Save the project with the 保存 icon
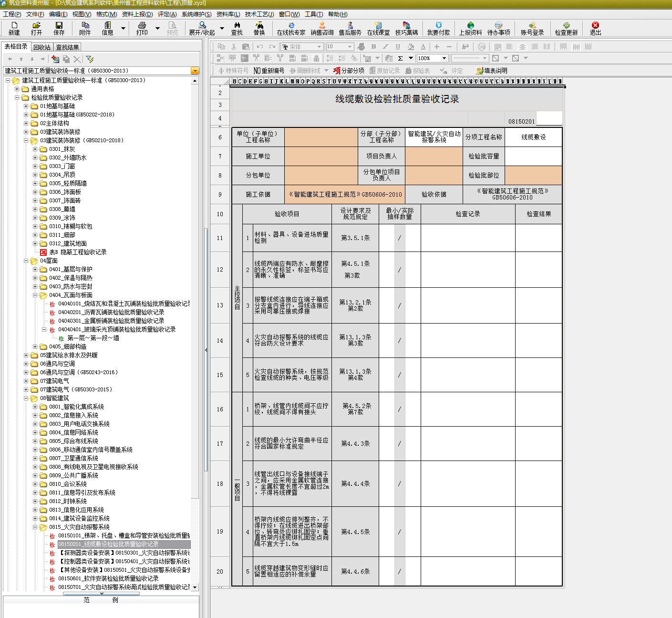The image size is (672, 618). pos(59,29)
